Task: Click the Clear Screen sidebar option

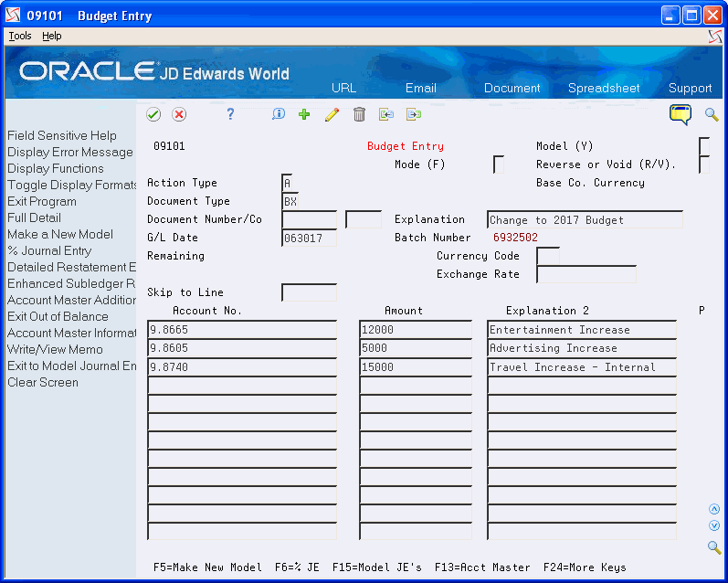Action: (x=43, y=382)
